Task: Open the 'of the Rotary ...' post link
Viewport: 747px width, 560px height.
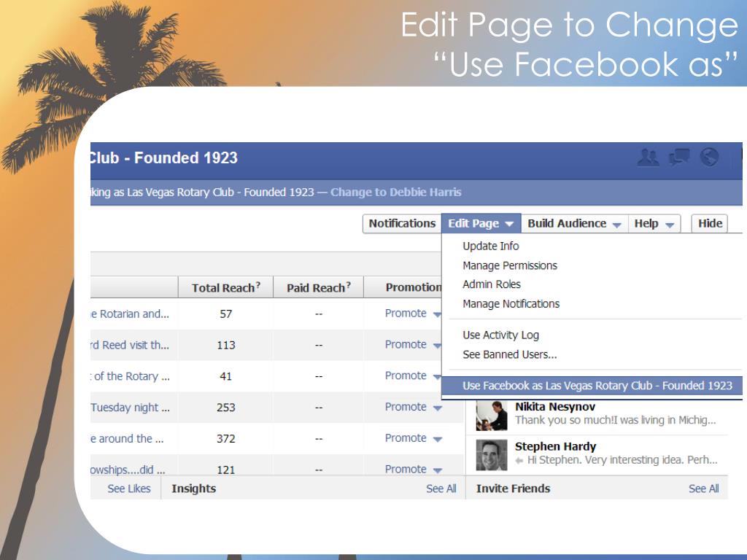Action: click(x=130, y=376)
